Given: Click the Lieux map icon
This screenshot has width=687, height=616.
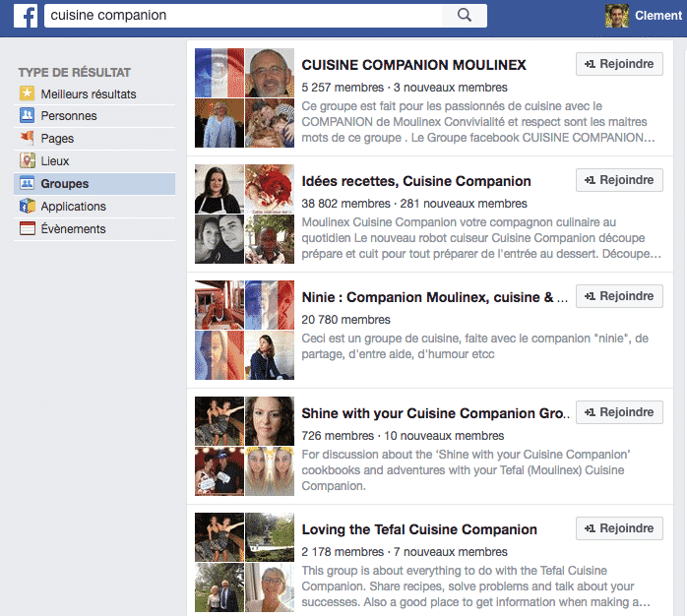Looking at the screenshot, I should 28,161.
